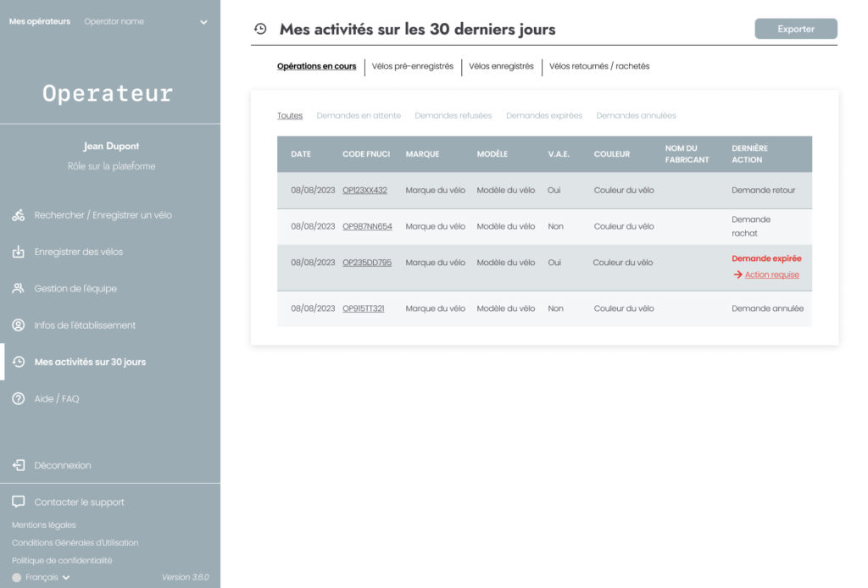Click Demande rachat status cell
Image resolution: width=868 pixels, height=588 pixels.
tap(751, 226)
